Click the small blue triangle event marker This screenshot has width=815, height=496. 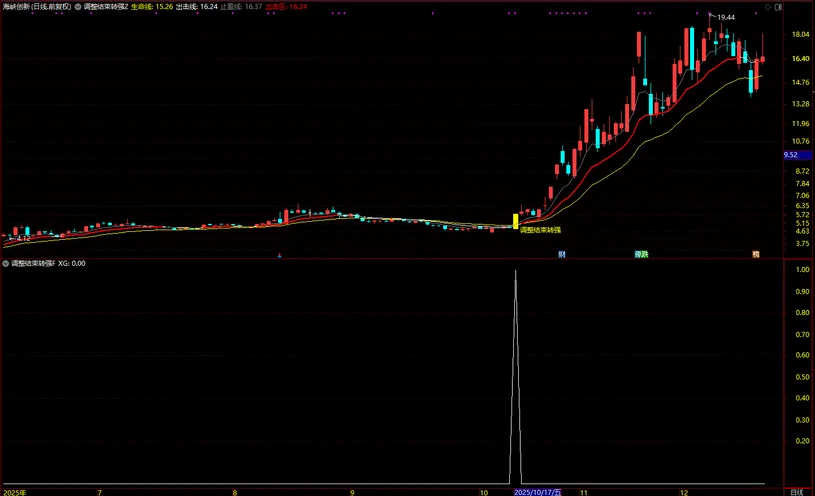(279, 255)
